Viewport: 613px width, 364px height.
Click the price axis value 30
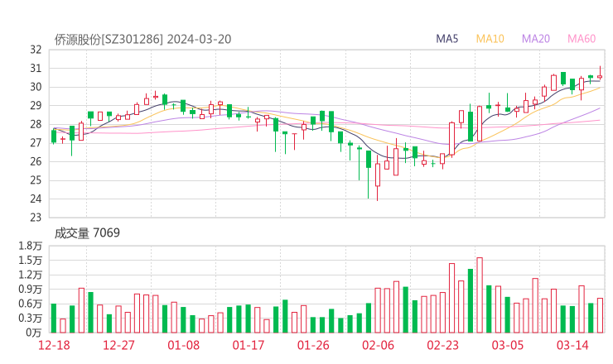(36, 87)
